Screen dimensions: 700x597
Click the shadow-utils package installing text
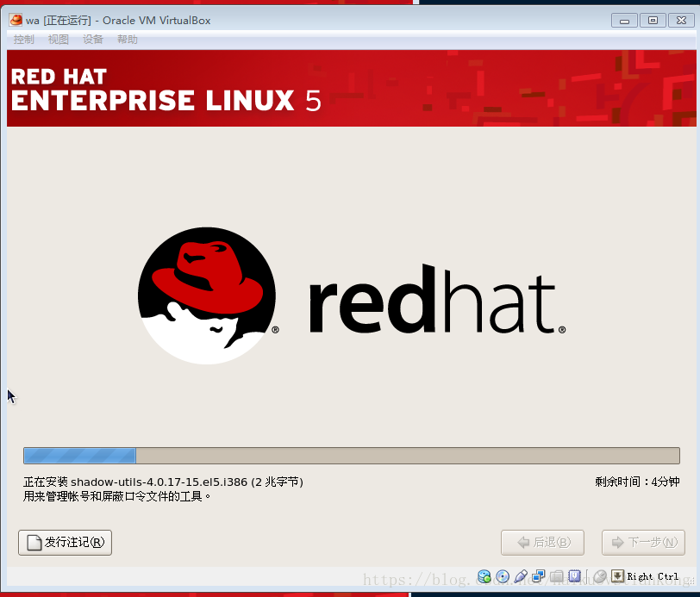point(164,482)
